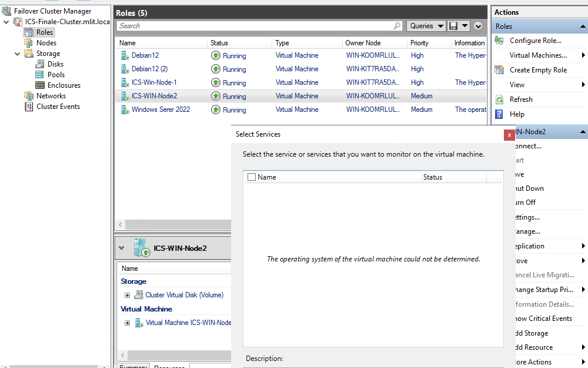Viewport: 588px width, 368px height.
Task: Switch to the Resources tab
Action: pyautogui.click(x=169, y=366)
